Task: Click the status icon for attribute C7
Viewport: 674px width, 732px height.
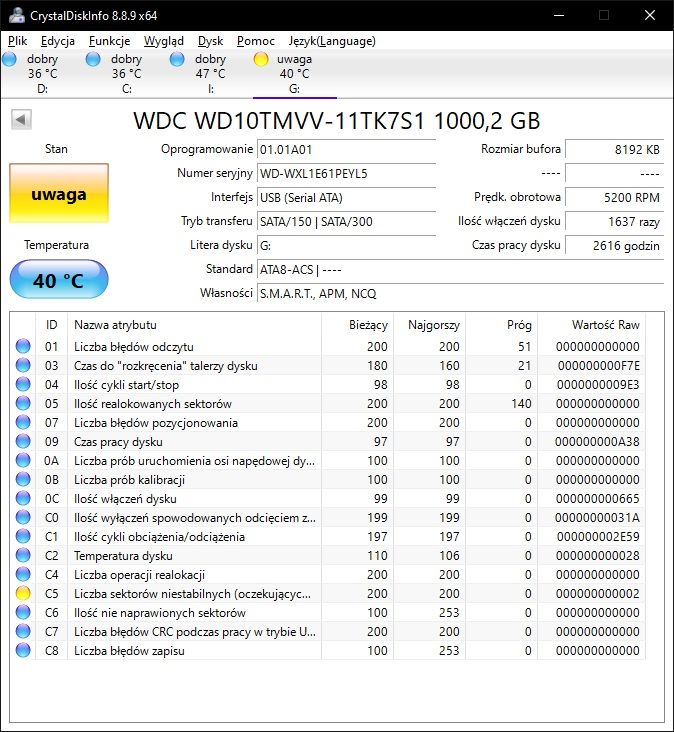Action: tap(23, 631)
